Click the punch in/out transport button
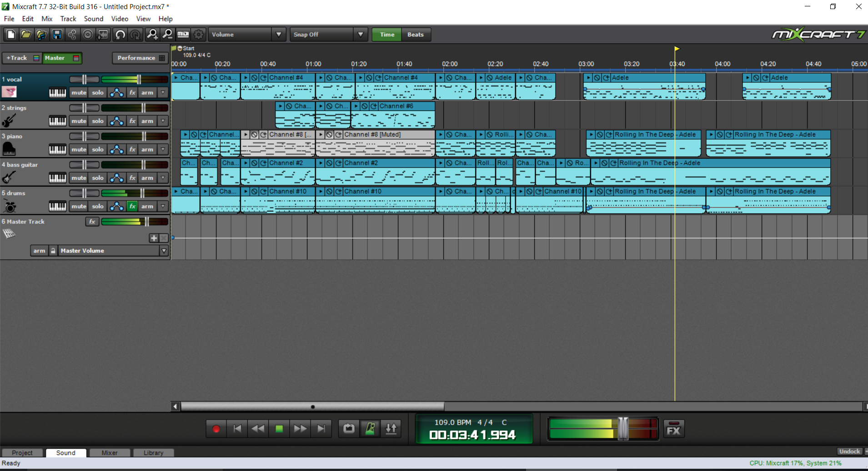 (x=391, y=429)
